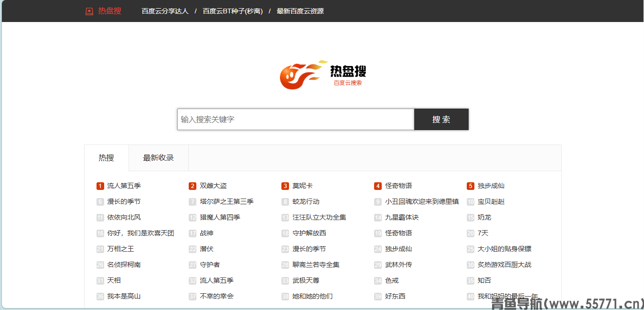Open 知否 link

[x=484, y=280]
